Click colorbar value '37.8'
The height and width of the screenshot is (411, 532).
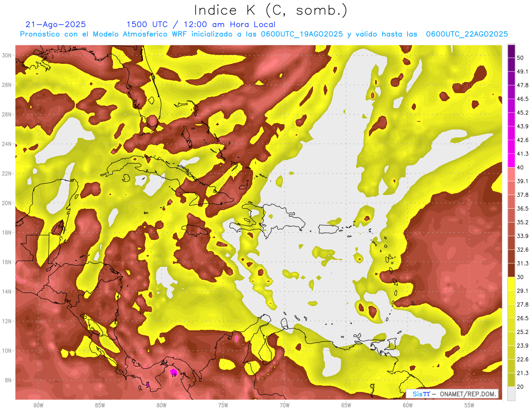click(523, 195)
